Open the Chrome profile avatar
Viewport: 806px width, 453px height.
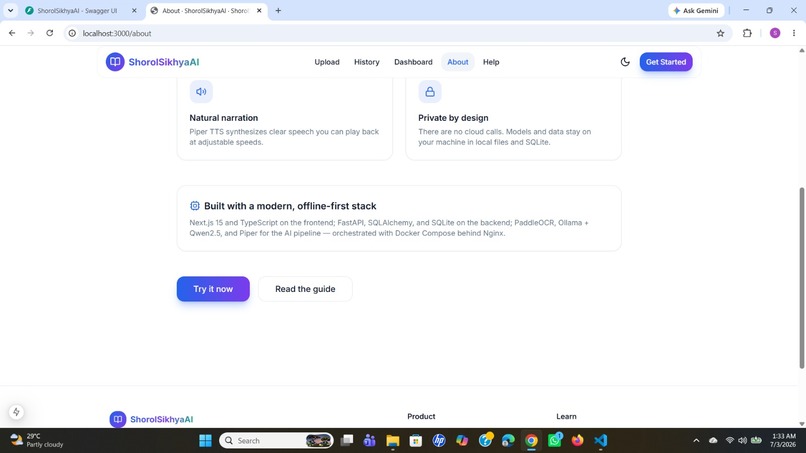(775, 33)
